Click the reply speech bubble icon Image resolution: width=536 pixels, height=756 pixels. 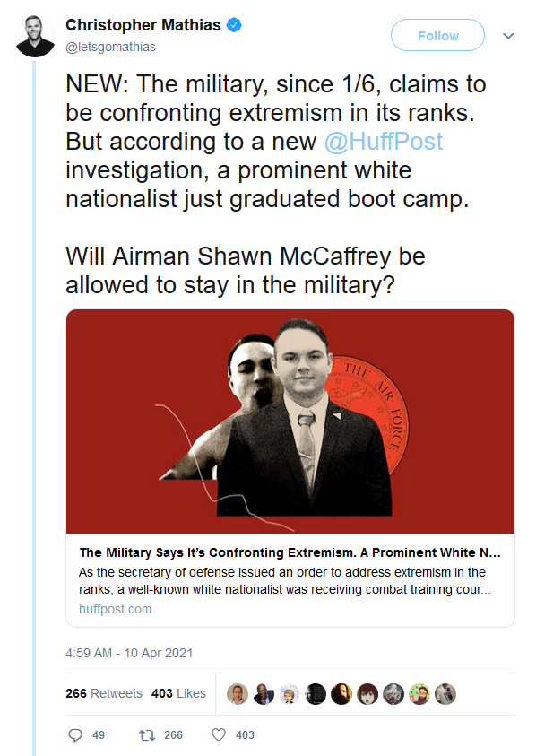[x=75, y=734]
